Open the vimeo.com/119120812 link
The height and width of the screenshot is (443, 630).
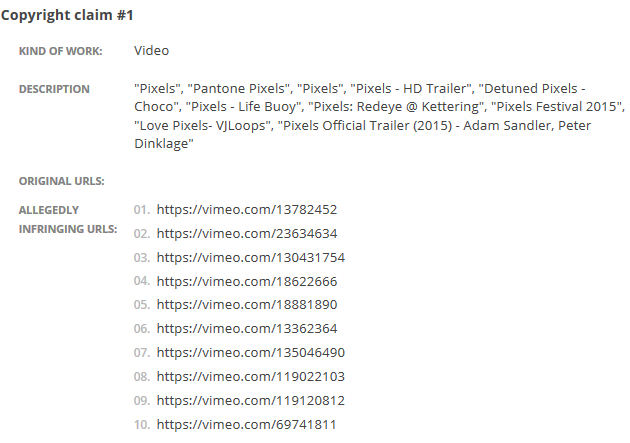250,401
